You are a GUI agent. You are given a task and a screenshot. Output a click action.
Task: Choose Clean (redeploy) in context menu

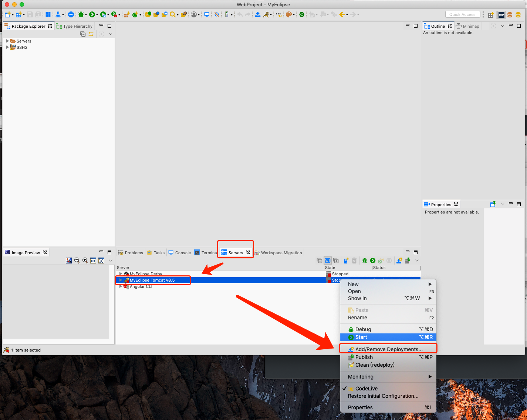(x=388, y=365)
